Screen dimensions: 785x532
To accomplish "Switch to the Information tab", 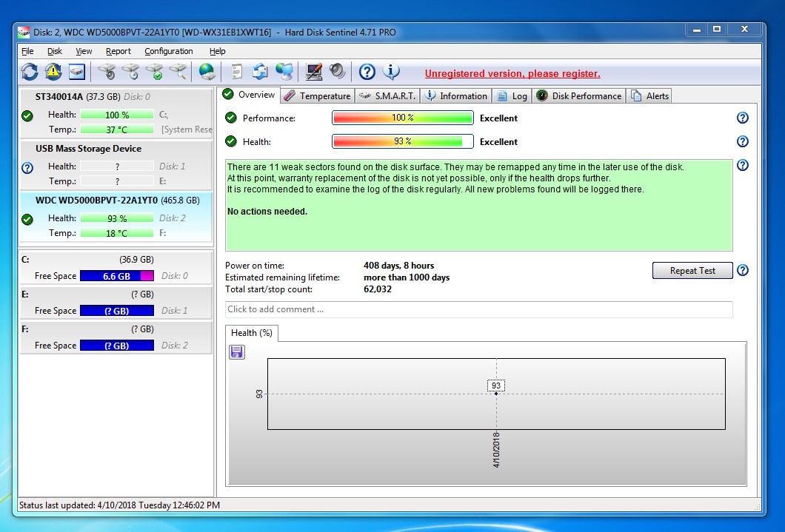I will click(x=455, y=96).
